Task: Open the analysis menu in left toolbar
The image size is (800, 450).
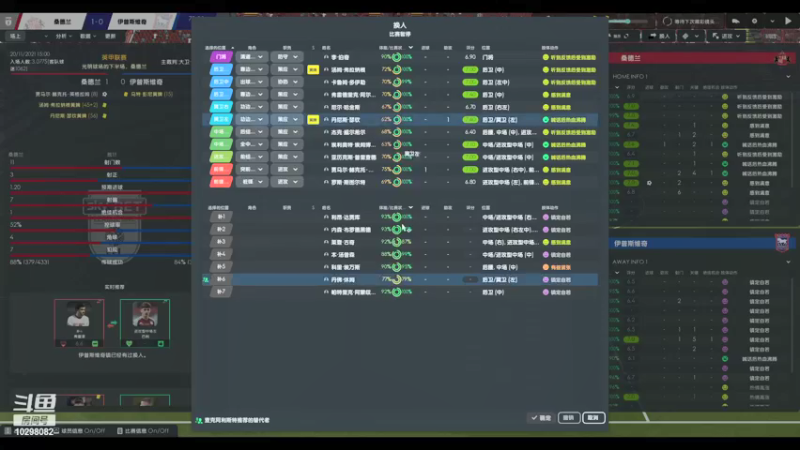Action: point(63,36)
